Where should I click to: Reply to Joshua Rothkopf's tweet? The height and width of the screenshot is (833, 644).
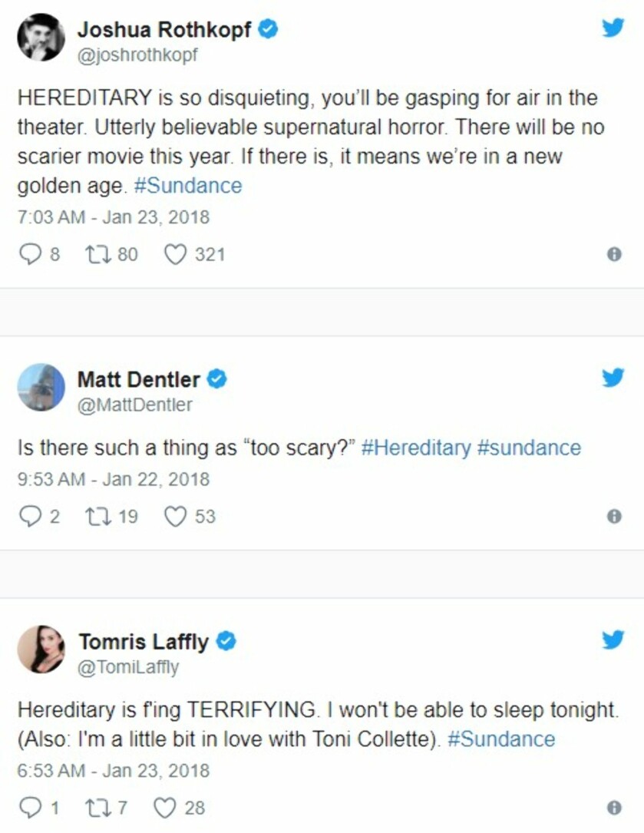tap(30, 254)
